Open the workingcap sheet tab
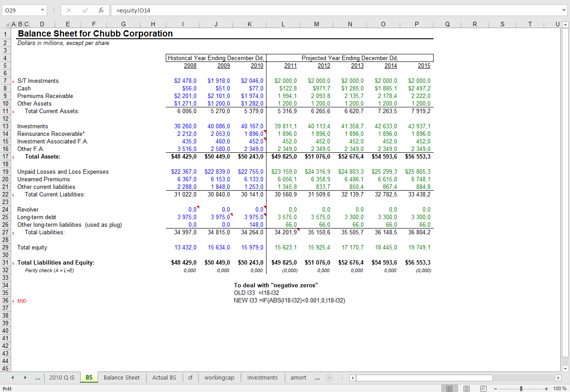Image resolution: width=570 pixels, height=392 pixels. coord(219,377)
